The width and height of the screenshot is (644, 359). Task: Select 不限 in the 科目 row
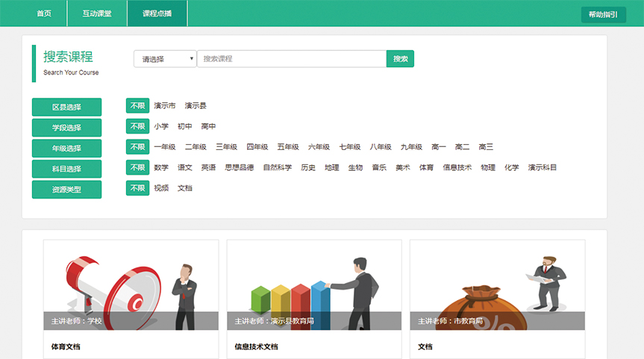pyautogui.click(x=137, y=167)
